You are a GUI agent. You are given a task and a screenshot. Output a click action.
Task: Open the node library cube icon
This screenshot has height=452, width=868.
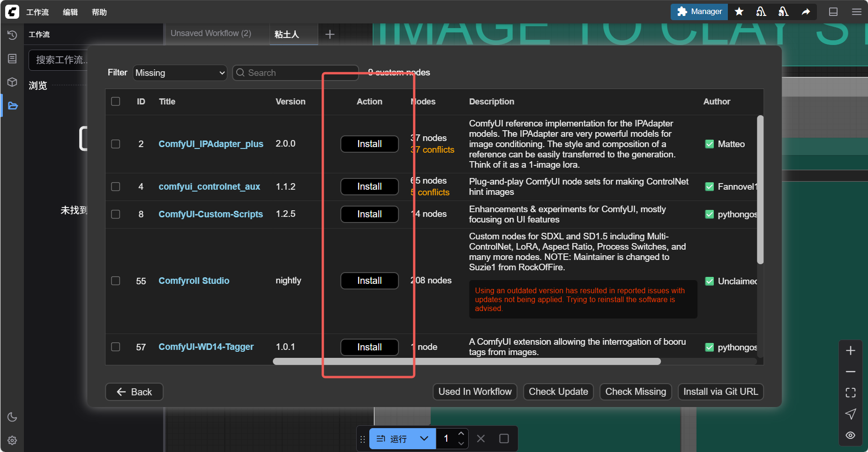[12, 82]
